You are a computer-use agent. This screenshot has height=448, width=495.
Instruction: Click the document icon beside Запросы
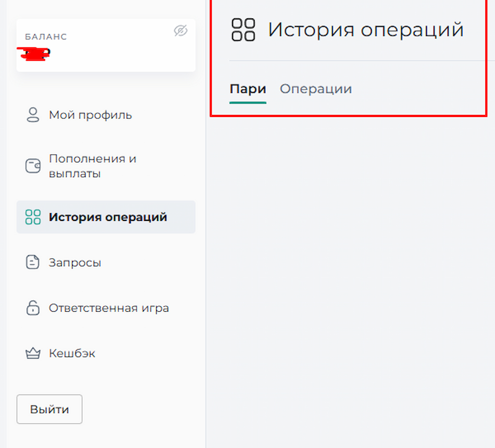point(32,262)
